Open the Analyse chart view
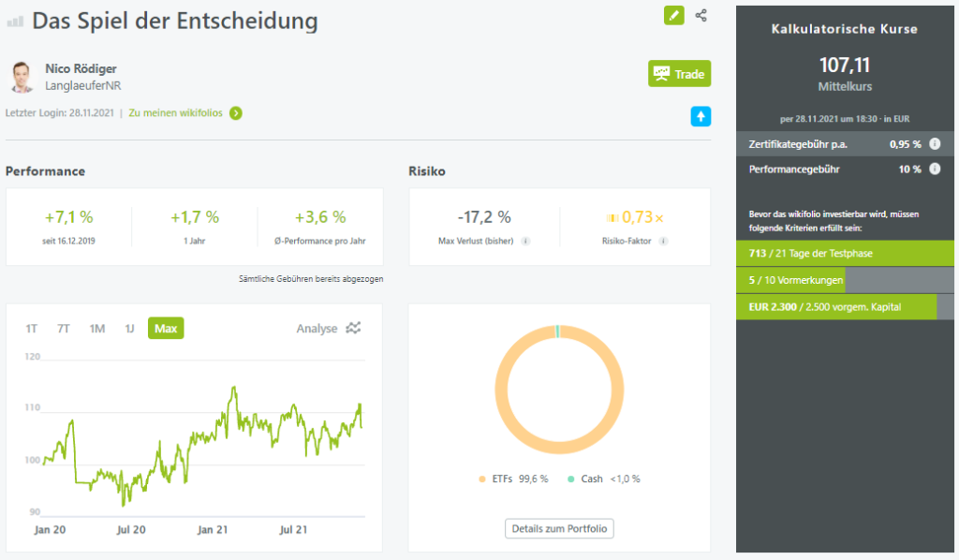959x560 pixels. 328,328
